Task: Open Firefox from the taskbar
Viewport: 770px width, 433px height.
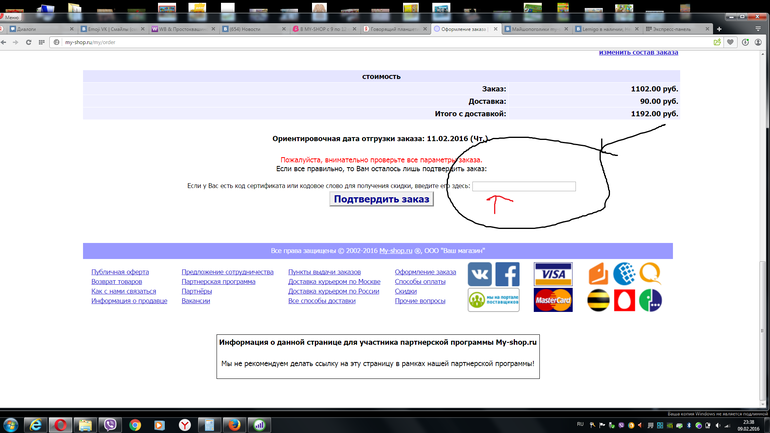Action: [232, 424]
